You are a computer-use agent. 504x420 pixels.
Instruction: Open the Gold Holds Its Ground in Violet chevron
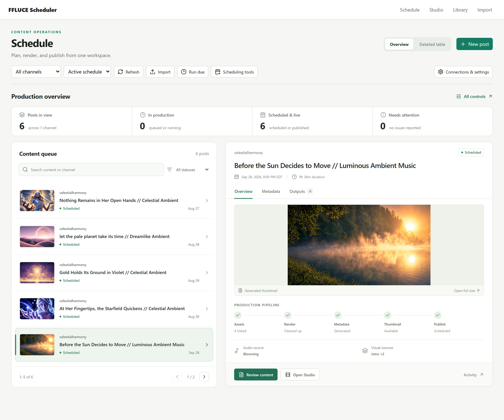pos(207,273)
